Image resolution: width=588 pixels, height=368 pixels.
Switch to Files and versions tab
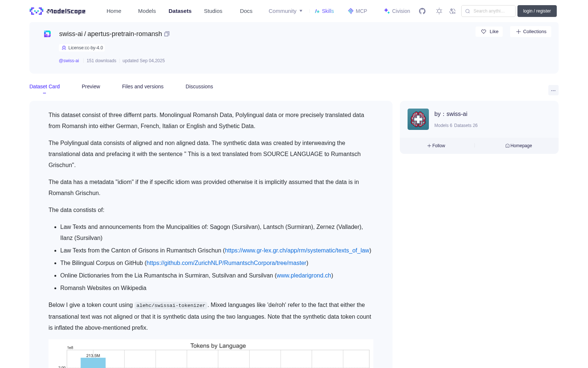click(143, 86)
